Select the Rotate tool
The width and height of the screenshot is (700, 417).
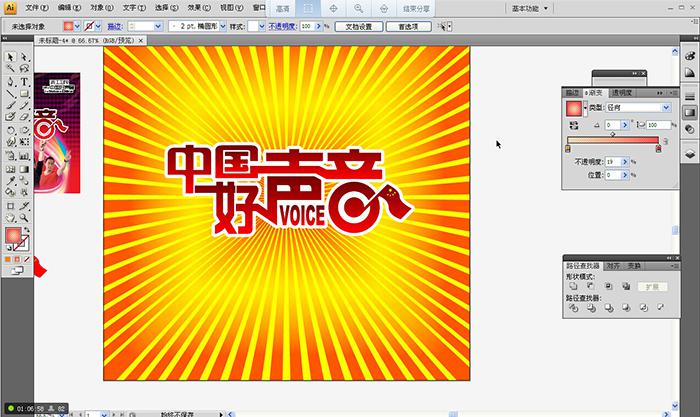click(11, 130)
